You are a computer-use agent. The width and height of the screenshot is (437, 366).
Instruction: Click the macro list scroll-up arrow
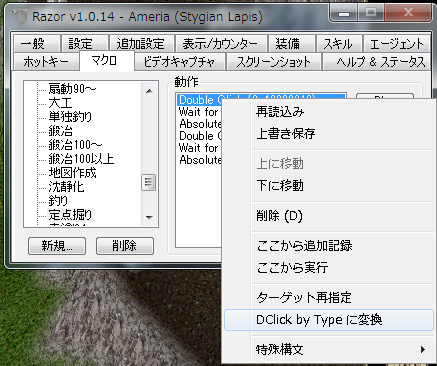(149, 91)
